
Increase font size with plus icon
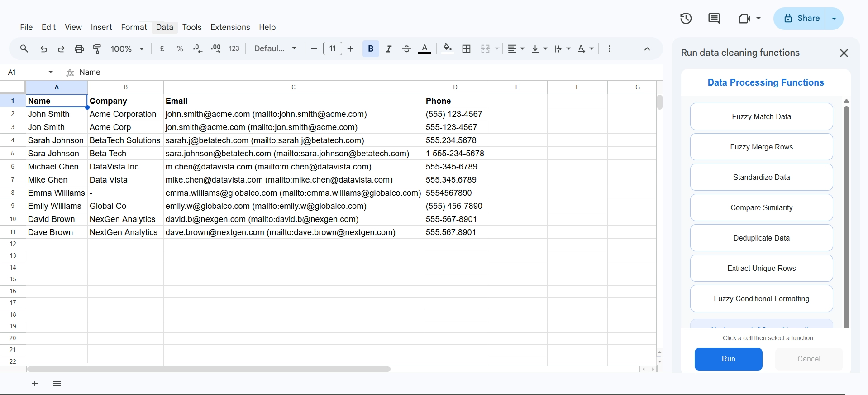350,48
